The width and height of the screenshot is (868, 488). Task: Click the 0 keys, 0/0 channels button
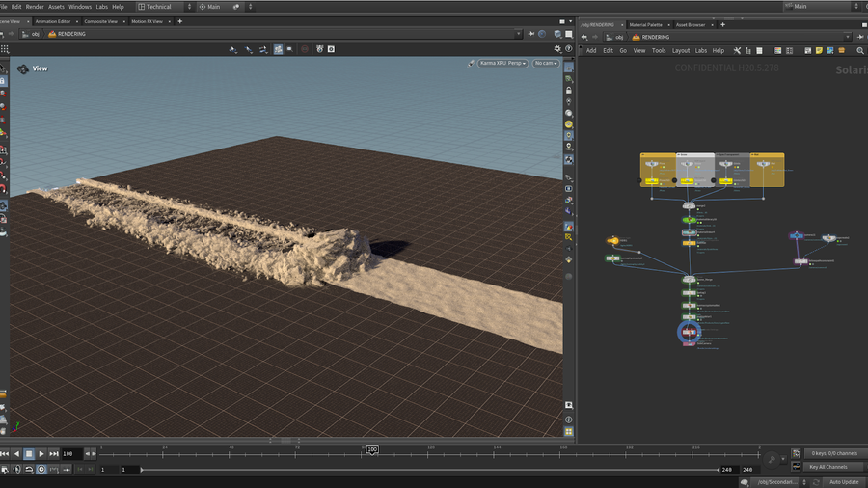pyautogui.click(x=834, y=453)
